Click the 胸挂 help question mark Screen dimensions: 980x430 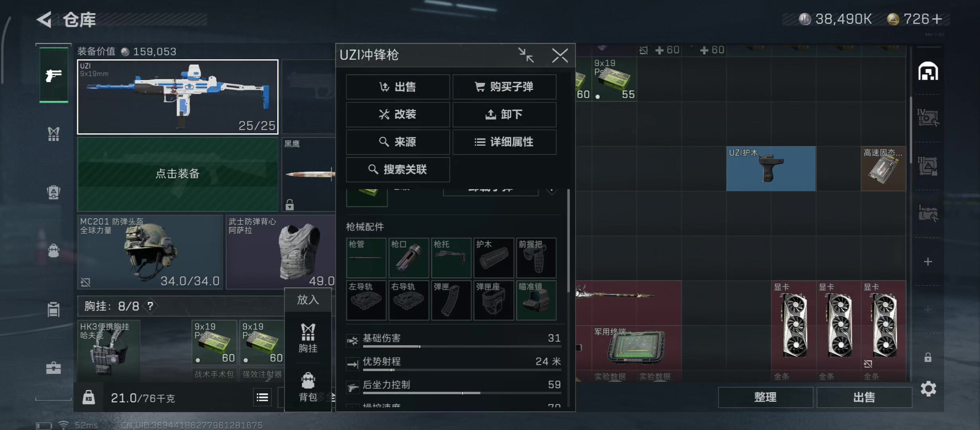tap(150, 306)
